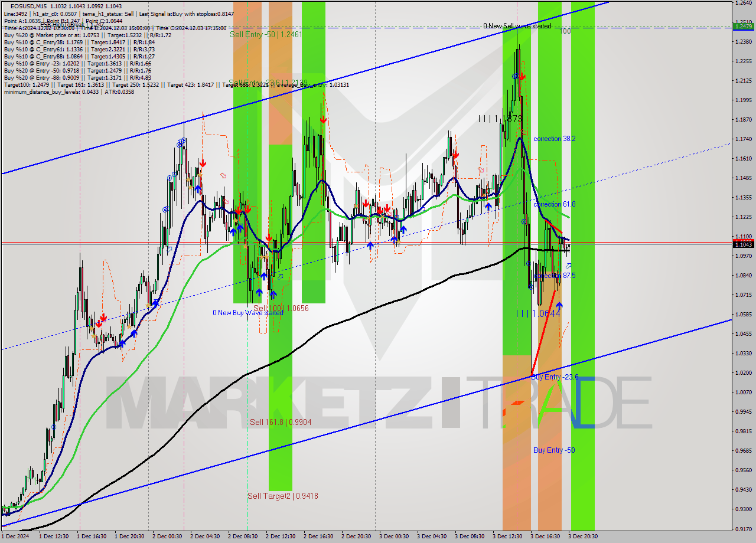Click the 0.9170 price axis value
756x543 pixels.
744,528
